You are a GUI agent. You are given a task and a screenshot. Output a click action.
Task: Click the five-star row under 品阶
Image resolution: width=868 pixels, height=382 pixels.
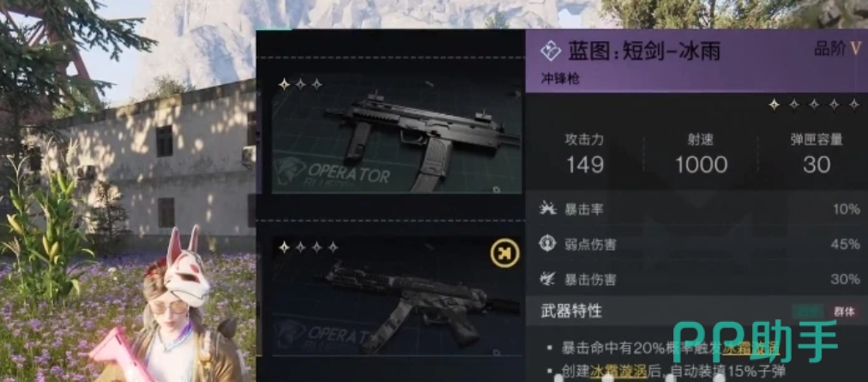814,104
